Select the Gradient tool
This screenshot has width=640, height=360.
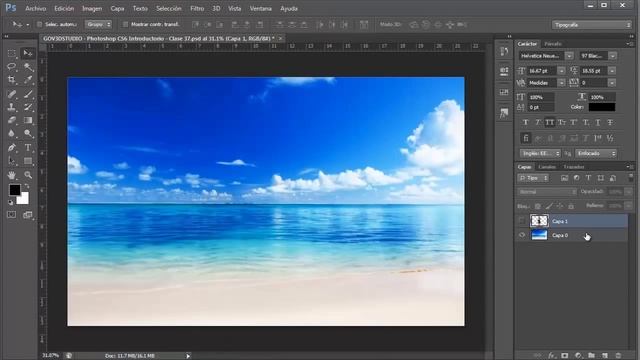pyautogui.click(x=28, y=120)
